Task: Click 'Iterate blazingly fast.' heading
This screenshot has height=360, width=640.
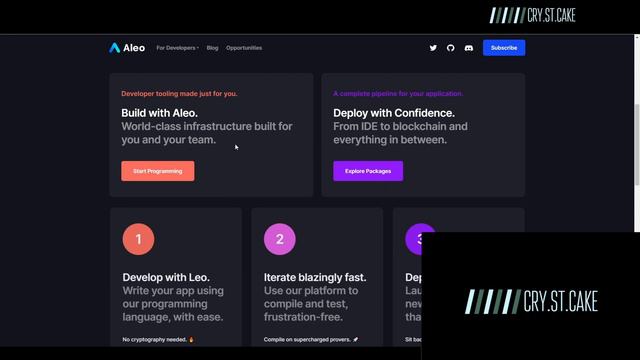Action: (x=315, y=278)
